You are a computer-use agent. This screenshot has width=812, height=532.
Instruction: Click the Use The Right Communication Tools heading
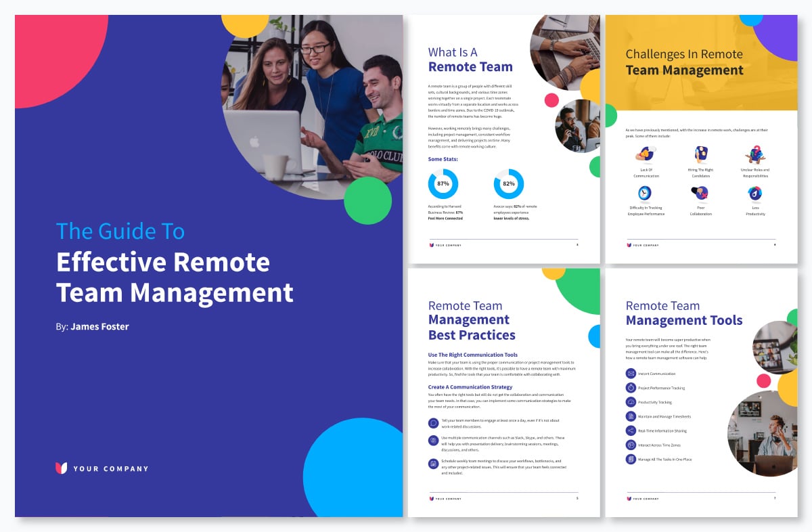pos(472,355)
